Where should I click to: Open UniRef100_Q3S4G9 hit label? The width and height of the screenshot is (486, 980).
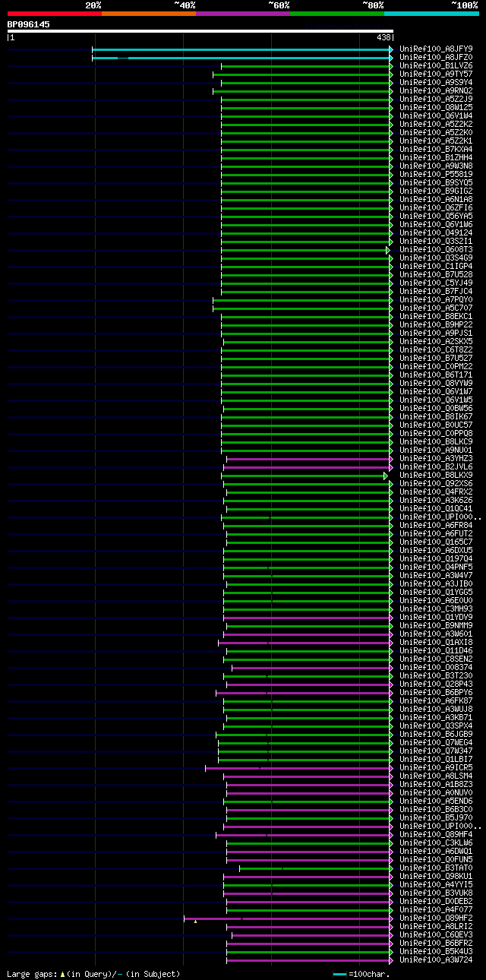(436, 258)
